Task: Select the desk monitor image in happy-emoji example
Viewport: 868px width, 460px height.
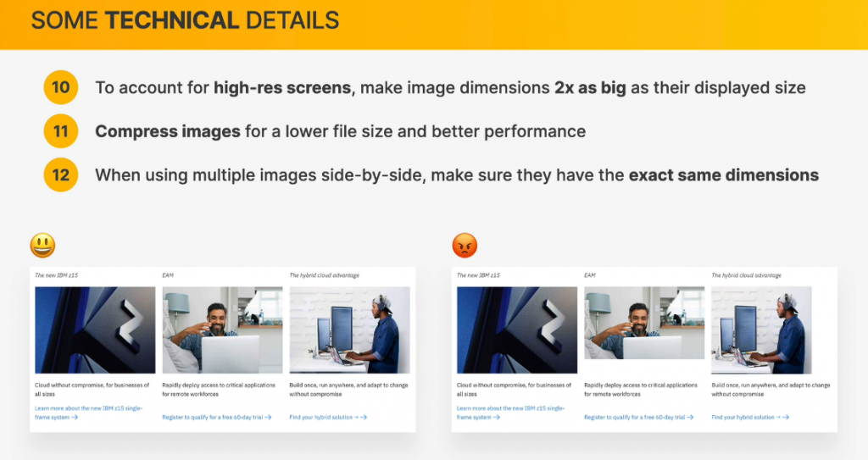Action: (x=349, y=330)
